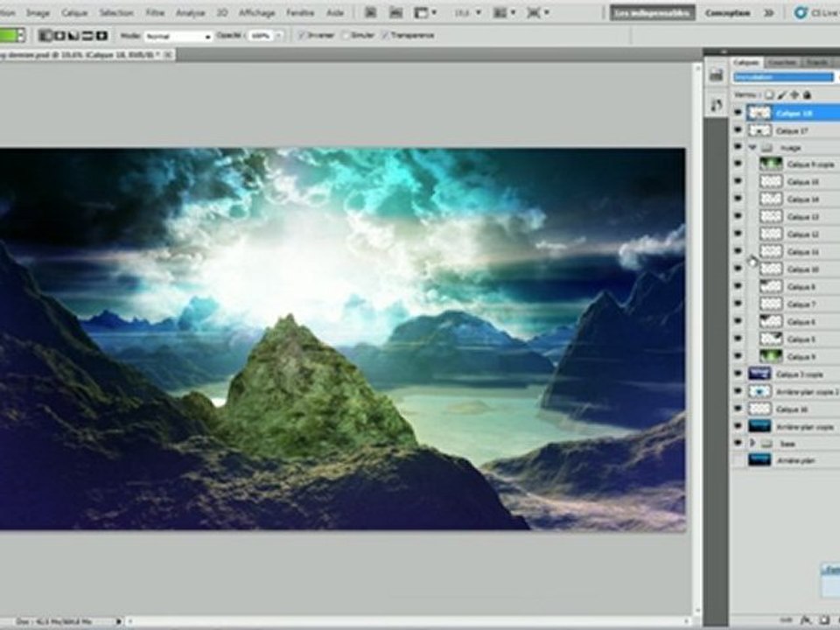Open the Aide menu

pyautogui.click(x=335, y=13)
